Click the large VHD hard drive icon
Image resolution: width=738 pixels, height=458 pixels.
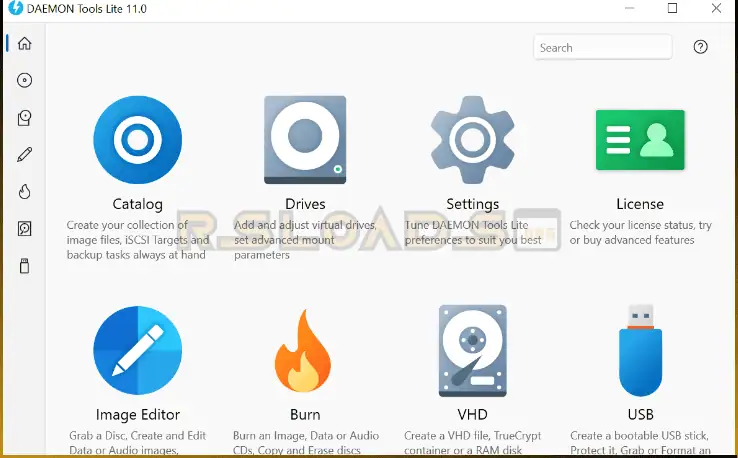coord(473,351)
